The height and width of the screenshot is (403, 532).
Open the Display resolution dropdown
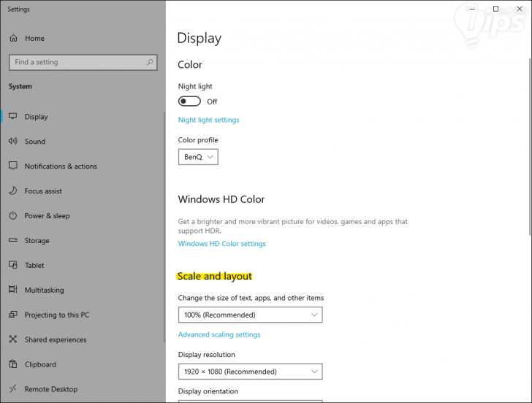click(250, 372)
